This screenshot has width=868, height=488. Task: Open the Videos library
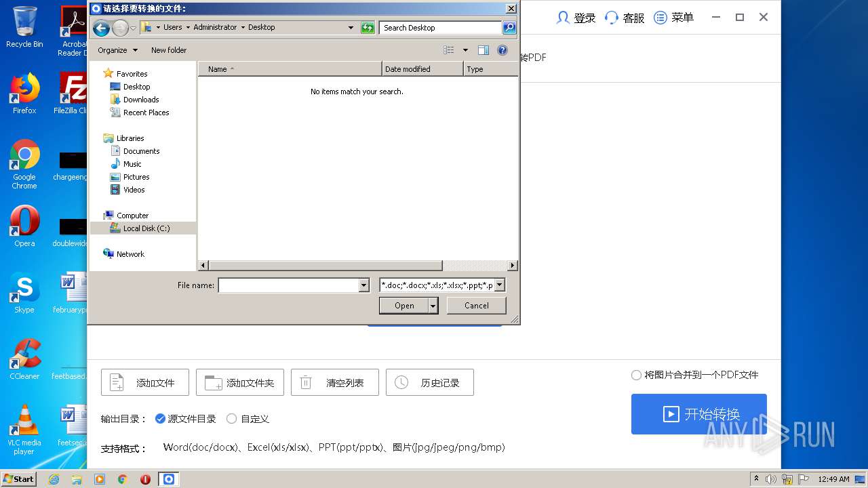coord(134,190)
